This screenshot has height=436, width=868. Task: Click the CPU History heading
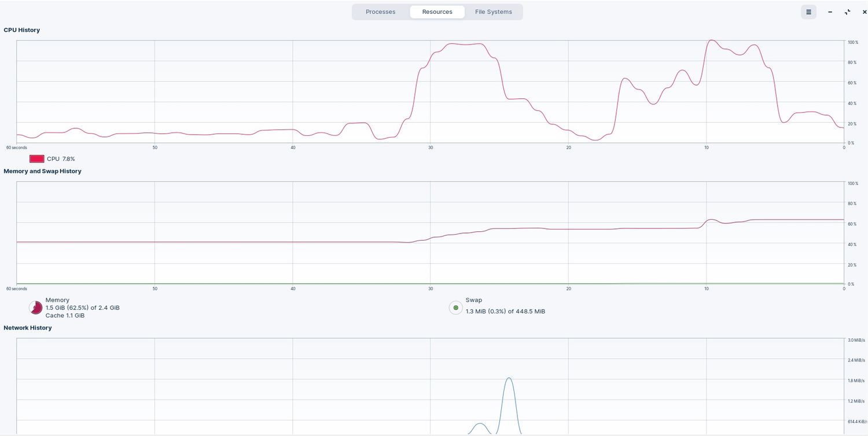(21, 30)
